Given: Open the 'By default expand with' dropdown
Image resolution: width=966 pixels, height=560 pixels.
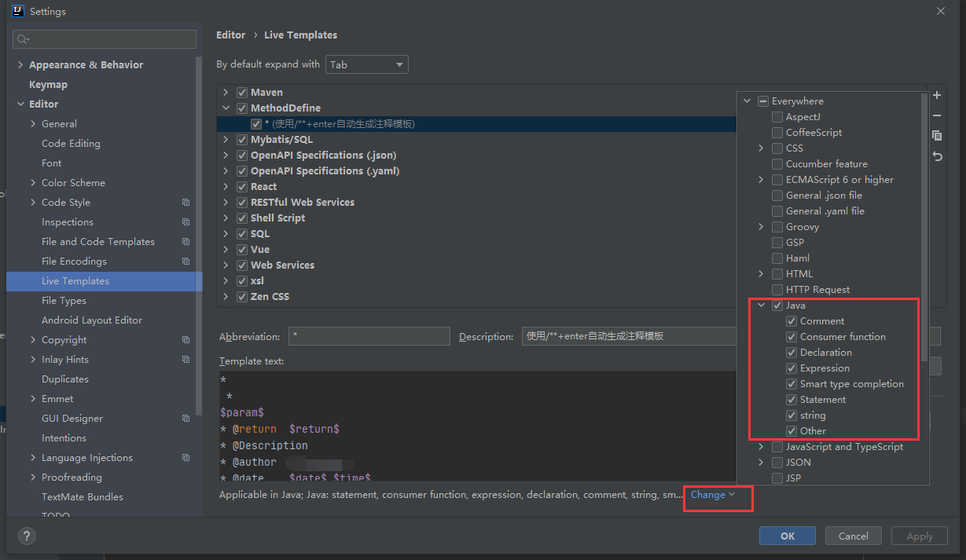Looking at the screenshot, I should (366, 64).
